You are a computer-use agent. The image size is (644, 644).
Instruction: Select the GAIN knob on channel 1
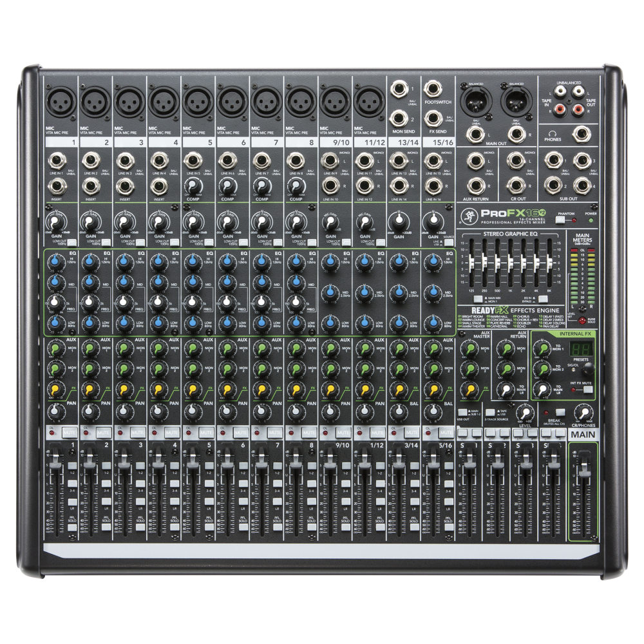point(55,223)
